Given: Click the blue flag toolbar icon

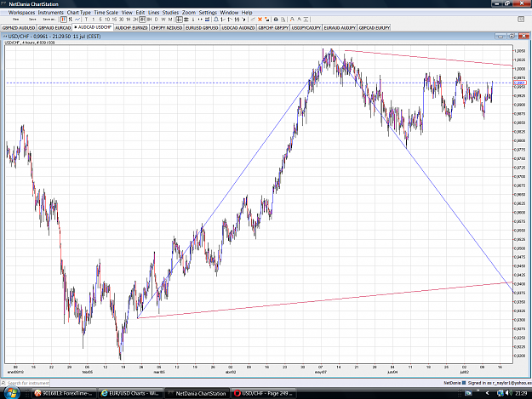Looking at the screenshot, I should click(207, 20).
